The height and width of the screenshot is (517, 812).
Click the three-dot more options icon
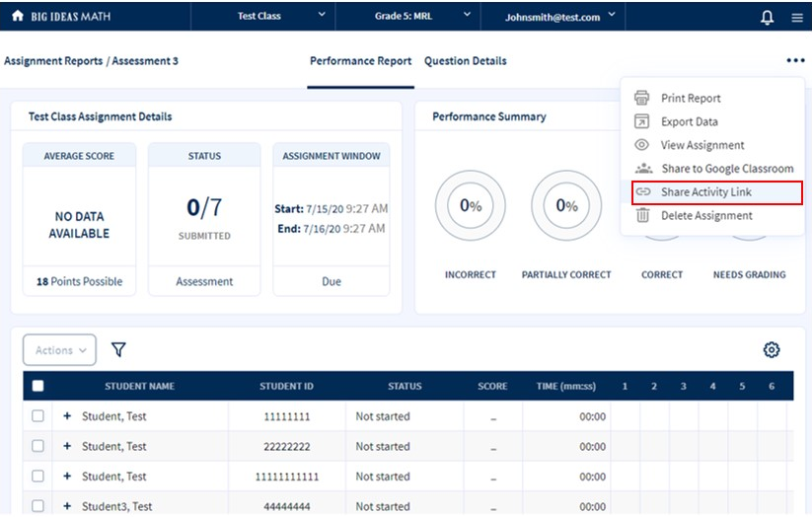tap(795, 60)
